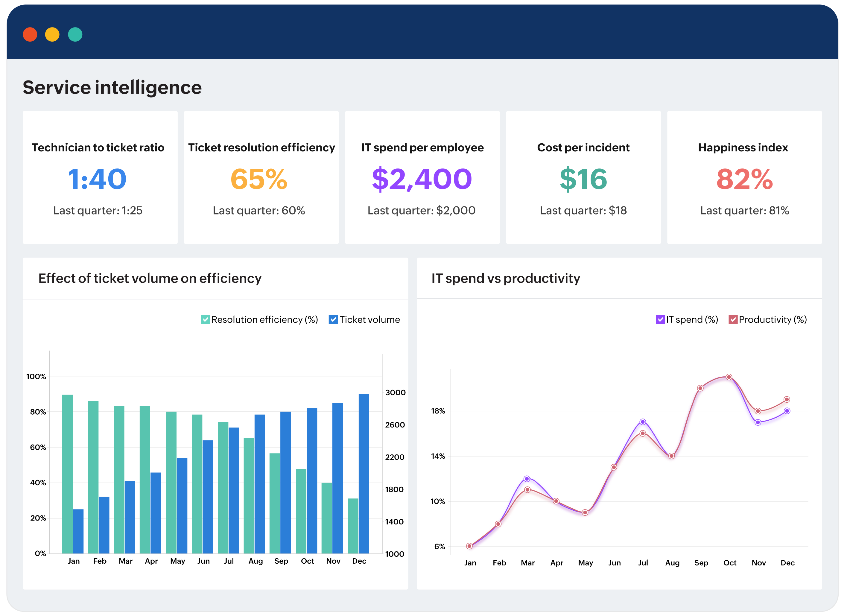Click the Aug resolution efficiency green bar
Screen dimensions: 844x616
[x=249, y=496]
